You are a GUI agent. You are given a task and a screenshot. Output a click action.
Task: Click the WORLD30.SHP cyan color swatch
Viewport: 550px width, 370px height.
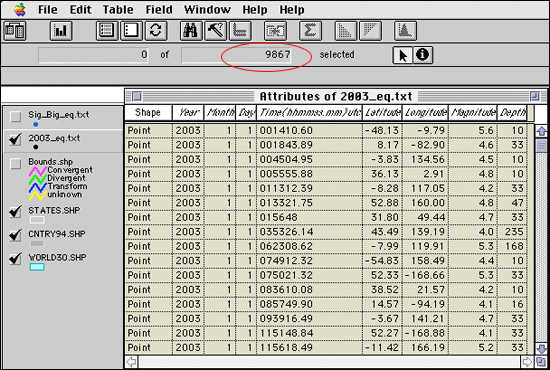click(x=37, y=267)
